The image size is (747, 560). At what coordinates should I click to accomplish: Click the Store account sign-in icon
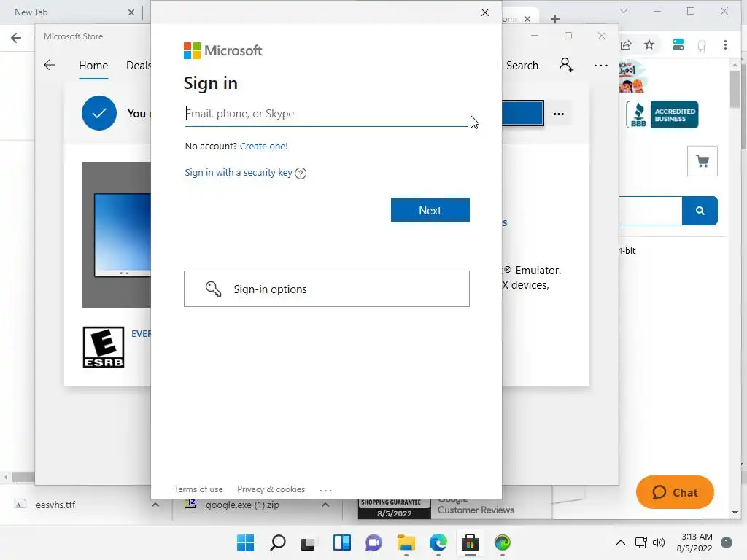[x=566, y=65]
